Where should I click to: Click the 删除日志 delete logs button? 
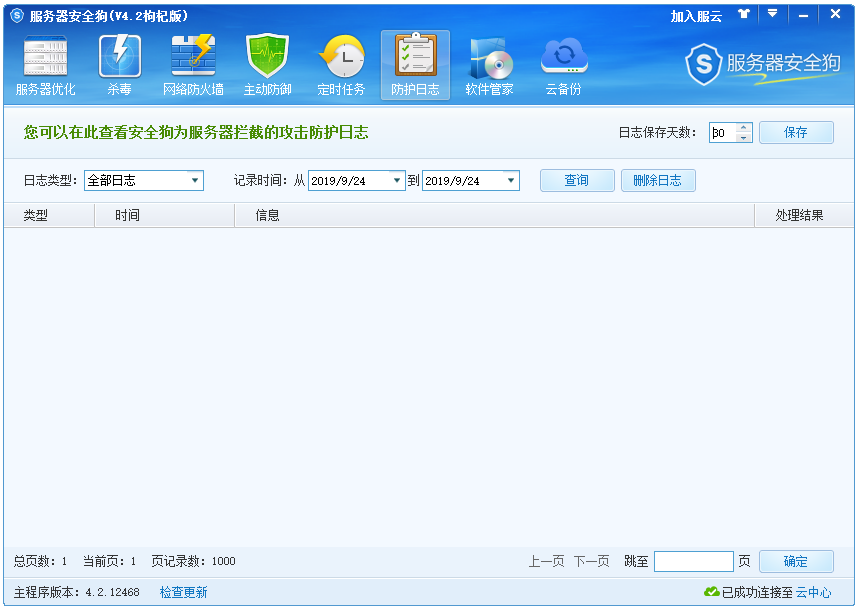pos(657,181)
